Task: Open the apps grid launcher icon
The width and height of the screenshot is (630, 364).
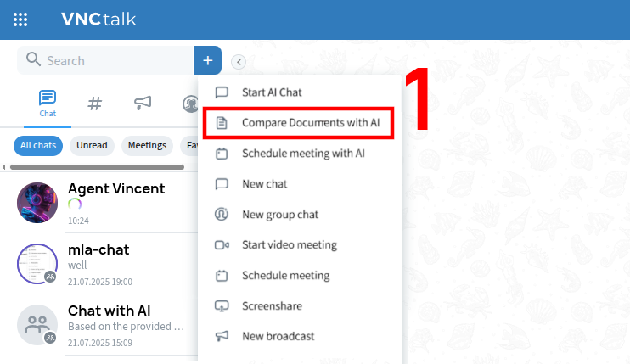Action: pyautogui.click(x=21, y=20)
